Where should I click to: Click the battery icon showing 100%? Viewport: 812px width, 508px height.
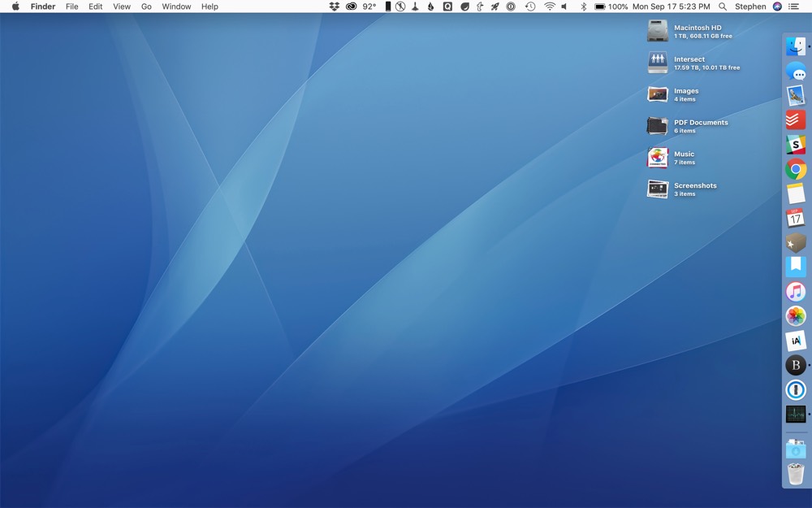coord(600,7)
